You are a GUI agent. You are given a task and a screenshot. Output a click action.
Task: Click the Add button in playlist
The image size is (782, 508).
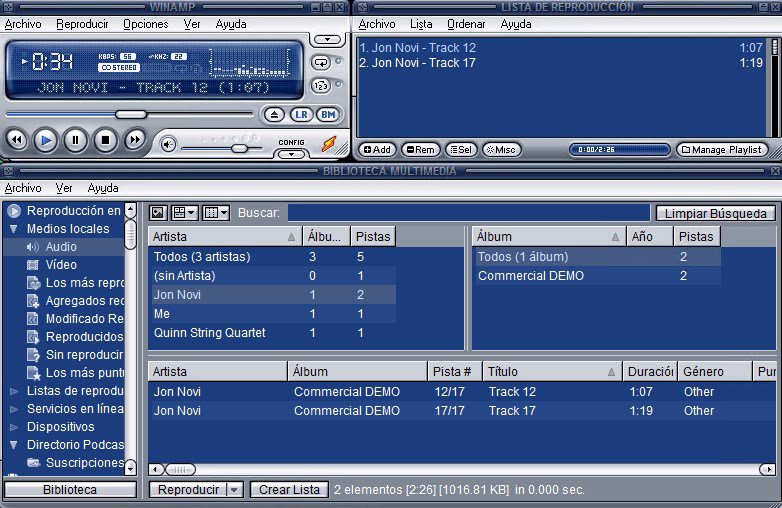point(377,150)
